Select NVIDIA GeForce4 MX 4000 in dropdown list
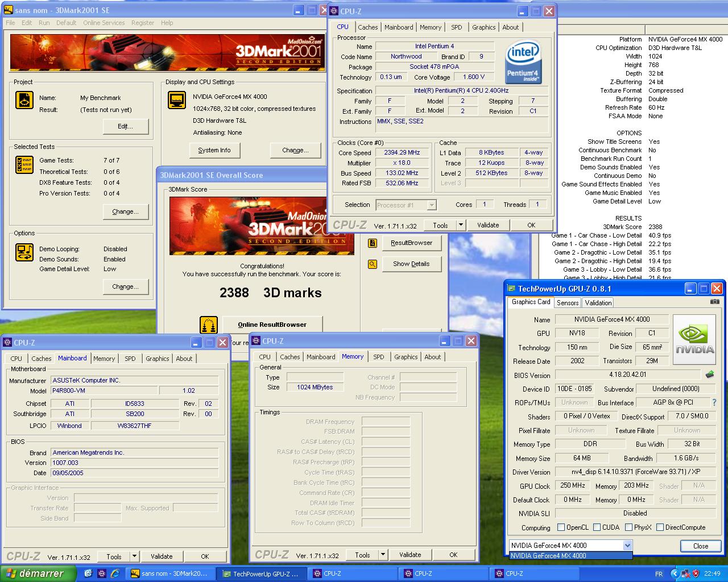Image resolution: width=728 pixels, height=582 pixels. tap(570, 556)
